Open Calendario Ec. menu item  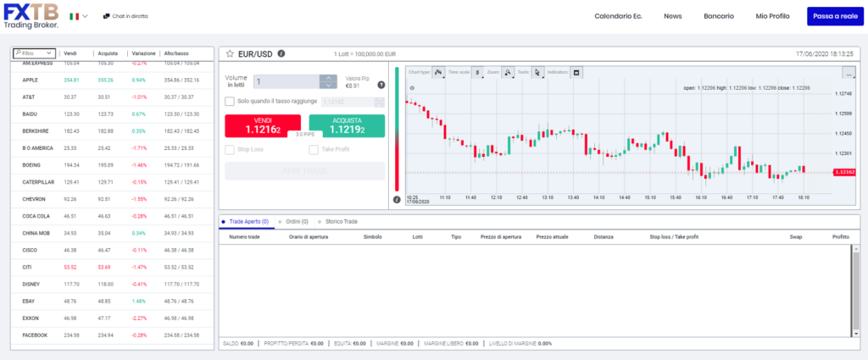618,16
